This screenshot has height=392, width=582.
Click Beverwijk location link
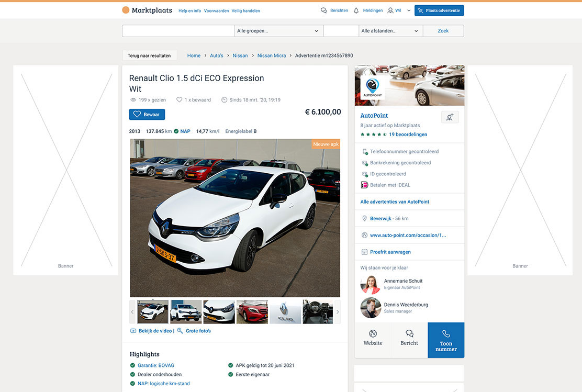tap(380, 219)
